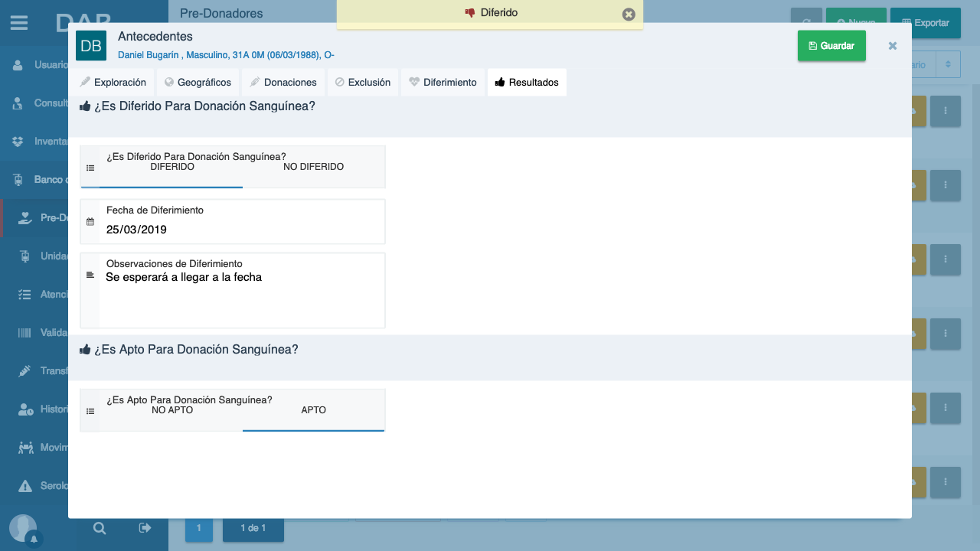Click page 1 pagination button
980x551 pixels.
click(x=199, y=528)
